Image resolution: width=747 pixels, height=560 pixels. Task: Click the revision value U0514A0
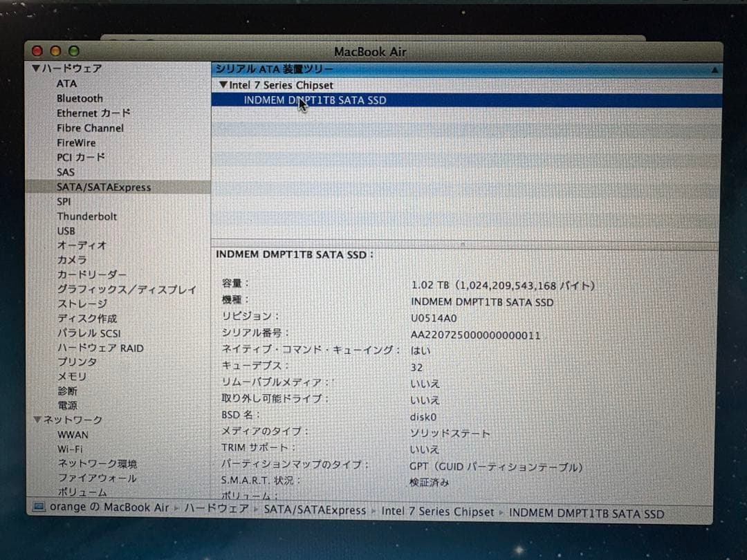pyautogui.click(x=434, y=318)
